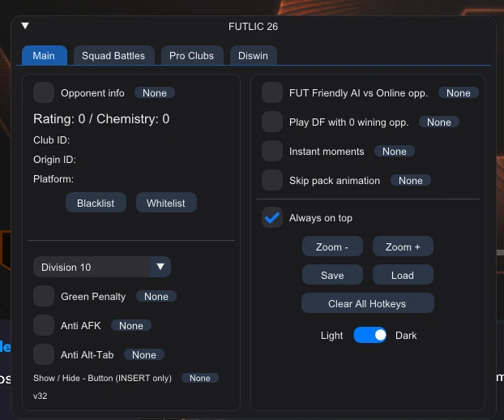Image resolution: width=504 pixels, height=420 pixels.
Task: Click the Blacklist button
Action: click(x=96, y=203)
